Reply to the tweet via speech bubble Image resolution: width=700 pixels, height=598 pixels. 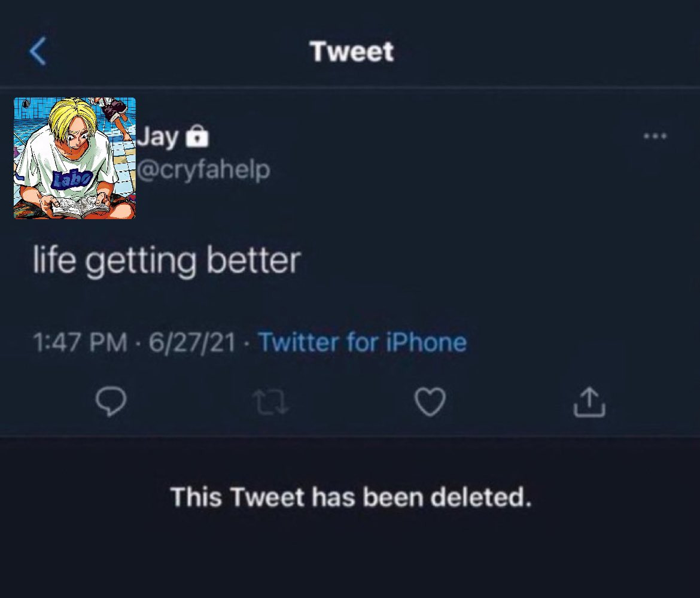(x=111, y=401)
